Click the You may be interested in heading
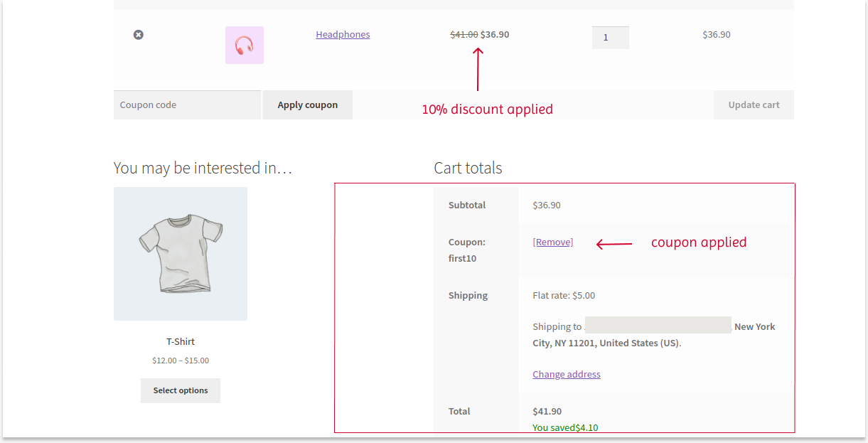The image size is (868, 443). coord(203,168)
